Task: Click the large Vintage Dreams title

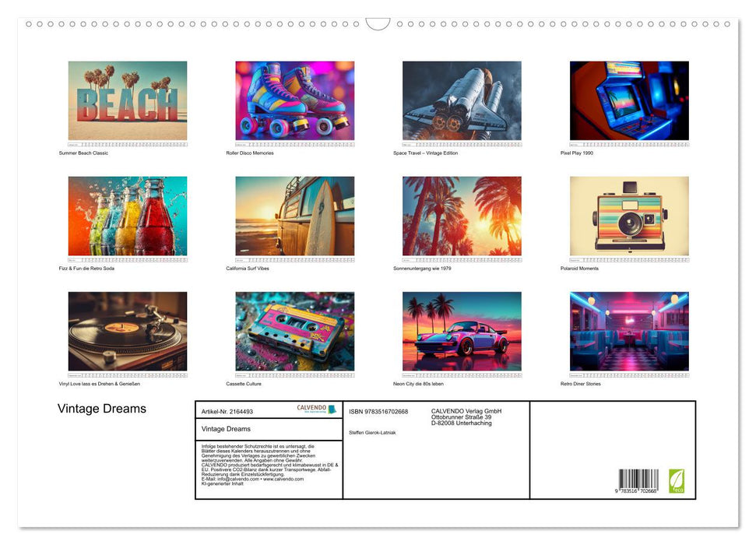Action: tap(102, 409)
